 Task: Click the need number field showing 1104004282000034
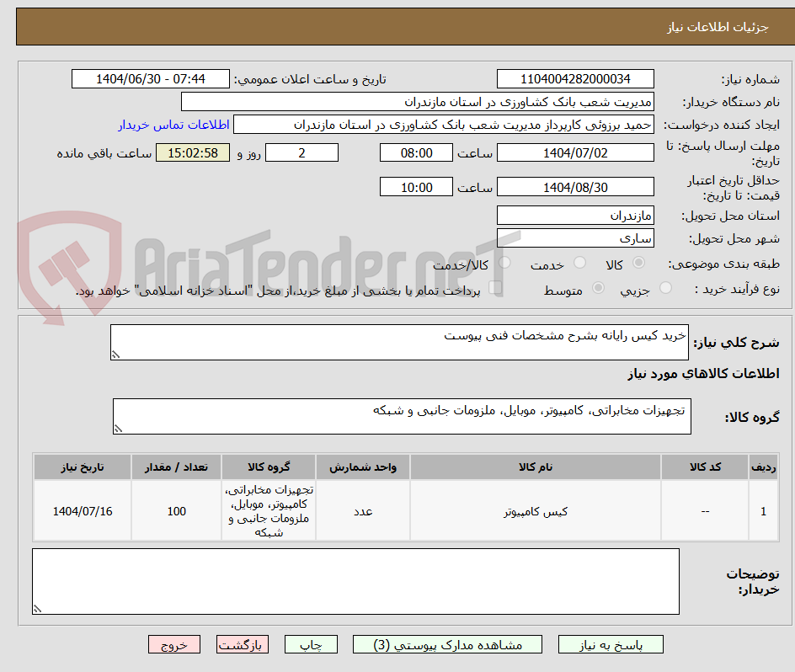click(x=575, y=77)
